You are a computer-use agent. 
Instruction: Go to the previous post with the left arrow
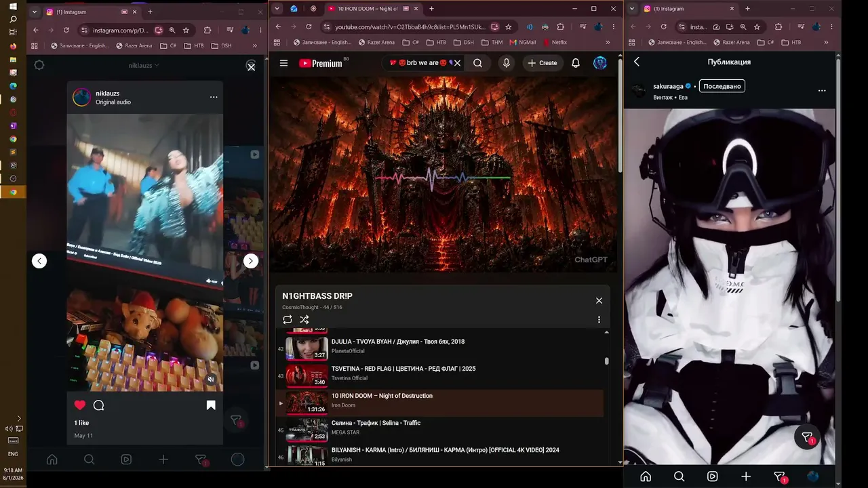pyautogui.click(x=39, y=261)
